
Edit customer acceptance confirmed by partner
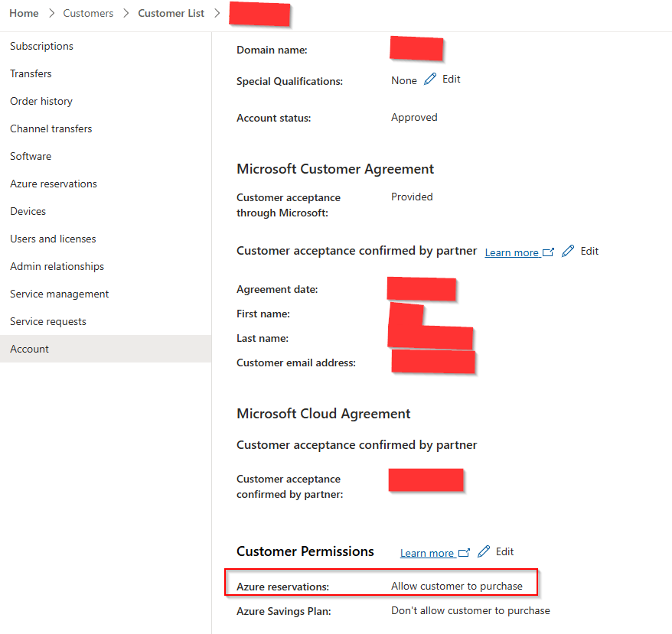click(x=589, y=251)
